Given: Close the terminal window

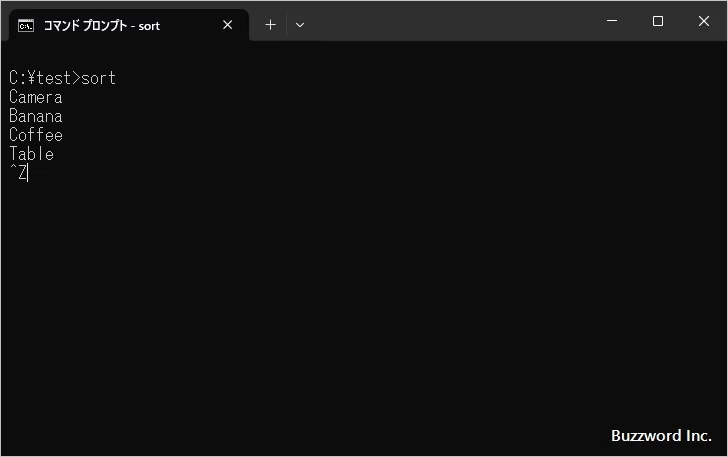Looking at the screenshot, I should tap(703, 21).
